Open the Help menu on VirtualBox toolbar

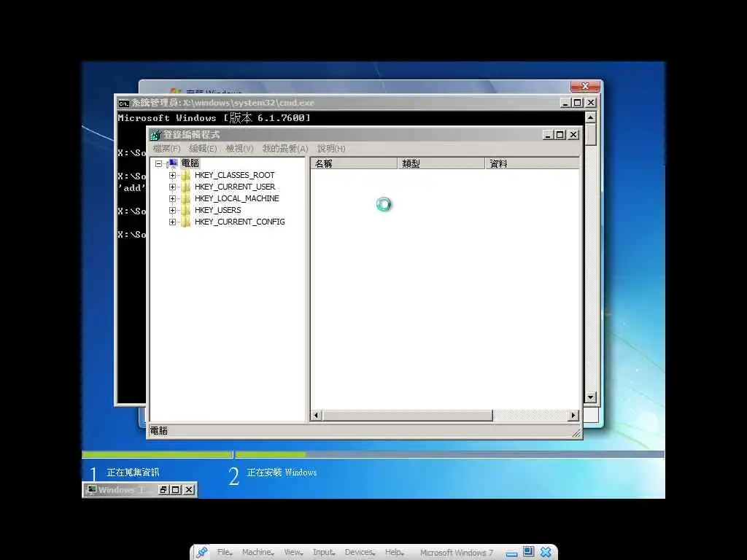(x=395, y=553)
